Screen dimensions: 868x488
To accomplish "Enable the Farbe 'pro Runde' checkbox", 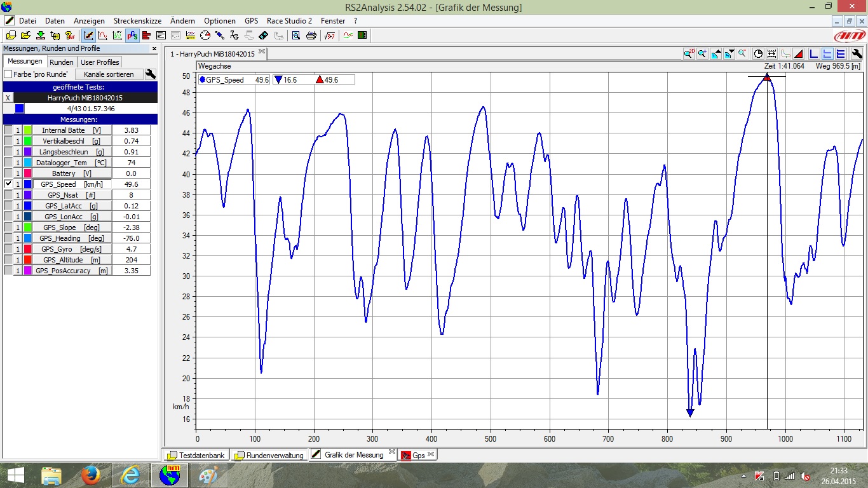I will point(8,74).
